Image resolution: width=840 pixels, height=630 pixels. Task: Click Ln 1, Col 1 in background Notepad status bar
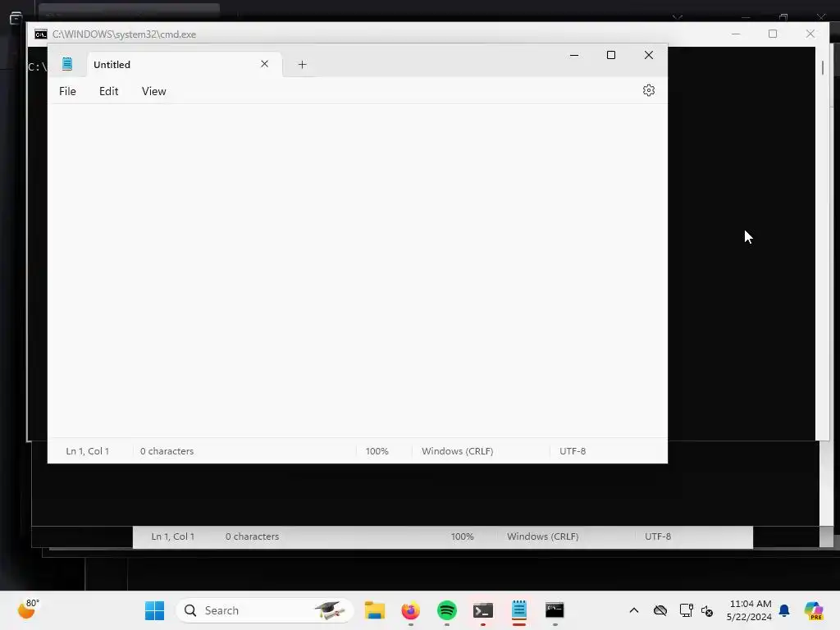[x=172, y=536]
